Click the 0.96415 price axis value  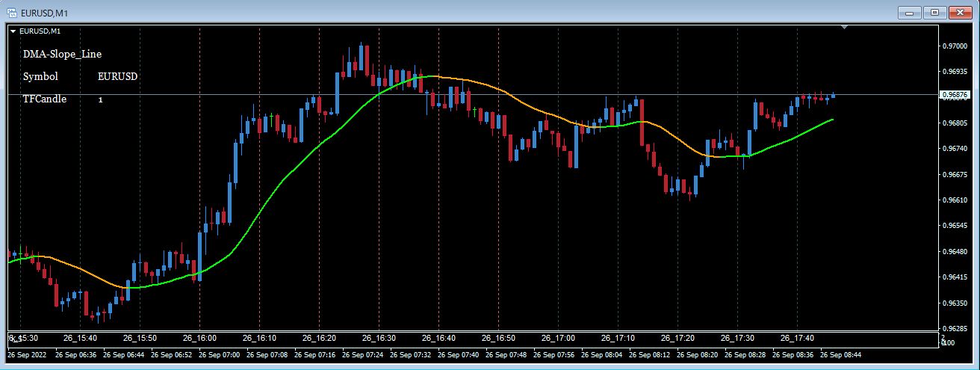coord(955,277)
